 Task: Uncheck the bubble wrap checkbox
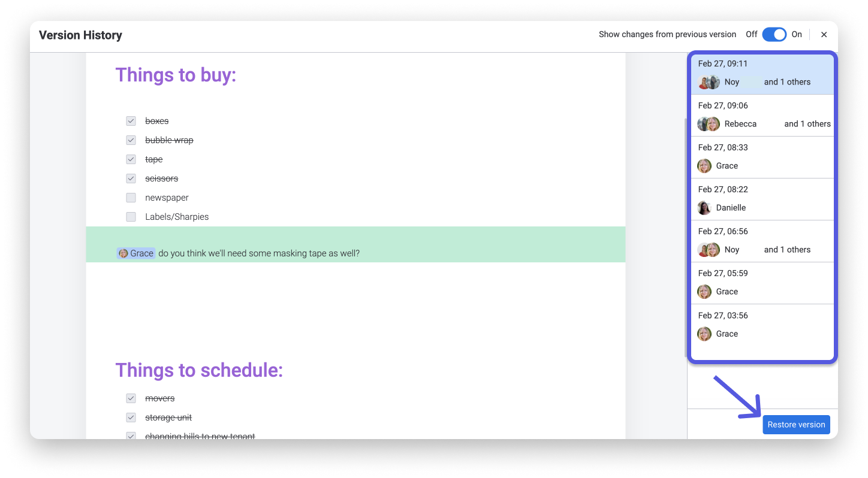pos(131,140)
